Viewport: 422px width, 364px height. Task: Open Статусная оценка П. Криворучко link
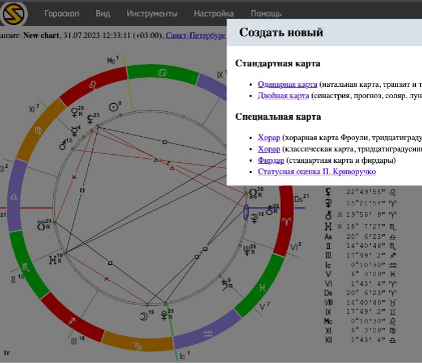pyautogui.click(x=317, y=172)
